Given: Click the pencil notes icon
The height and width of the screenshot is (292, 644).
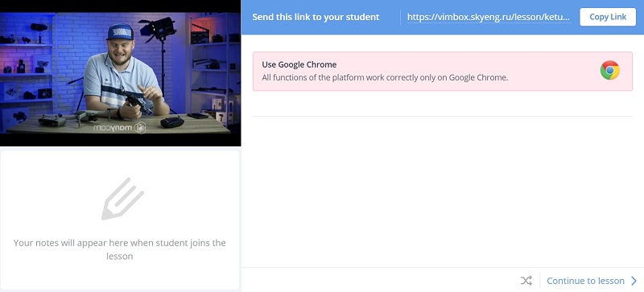Looking at the screenshot, I should 122,199.
